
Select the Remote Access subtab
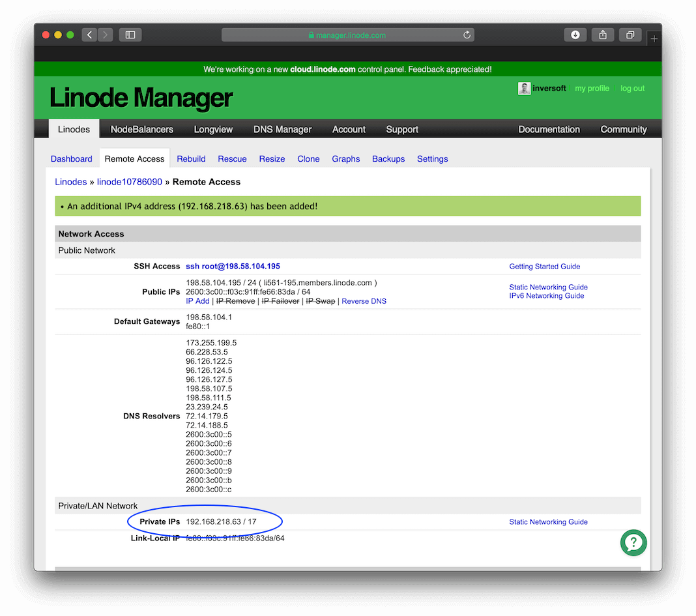134,158
